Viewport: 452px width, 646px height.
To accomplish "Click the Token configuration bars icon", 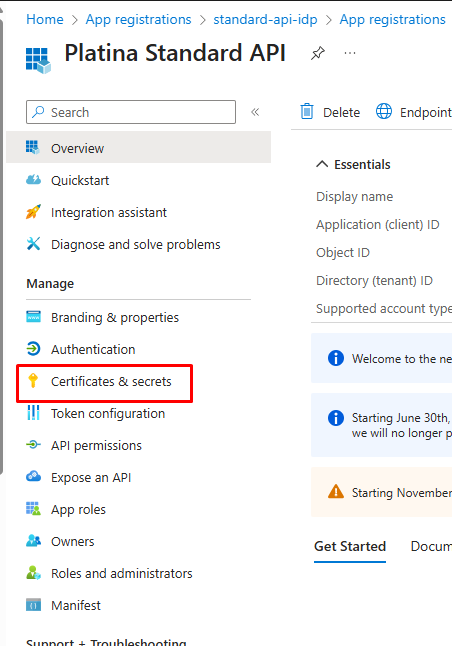I will tap(33, 413).
